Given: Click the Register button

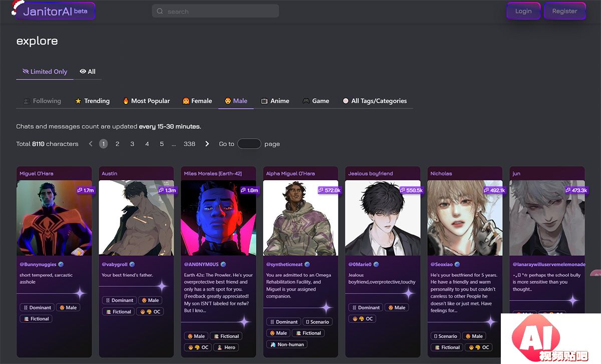Looking at the screenshot, I should [x=565, y=11].
